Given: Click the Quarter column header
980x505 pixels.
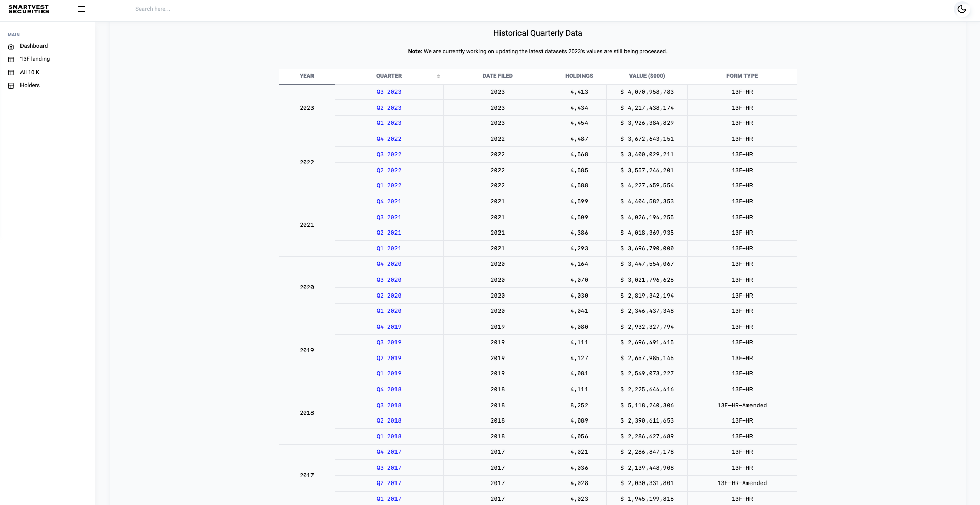Looking at the screenshot, I should [x=389, y=76].
